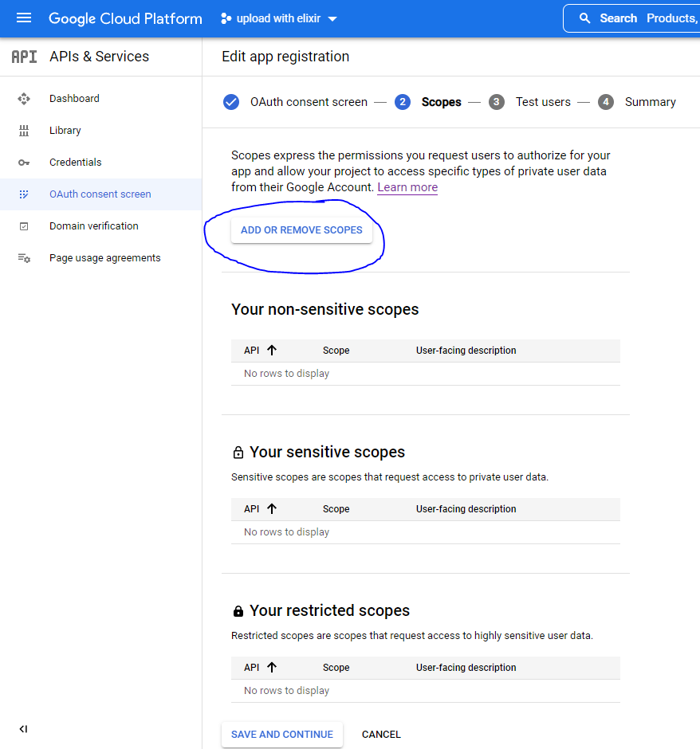
Task: Click the Domain verification checkbox icon
Action: pos(24,226)
